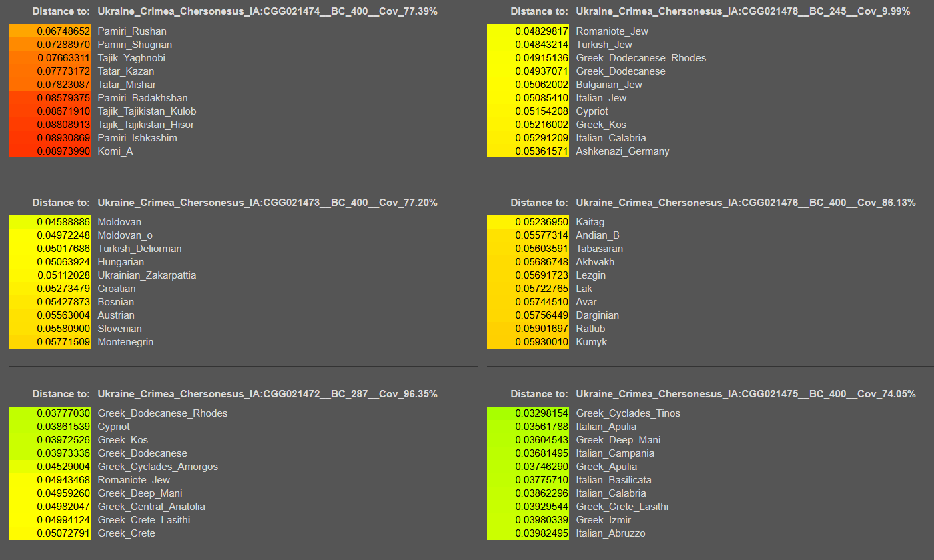Select the Ukrainian_Zakarpattia label
934x560 pixels.
[x=147, y=275]
